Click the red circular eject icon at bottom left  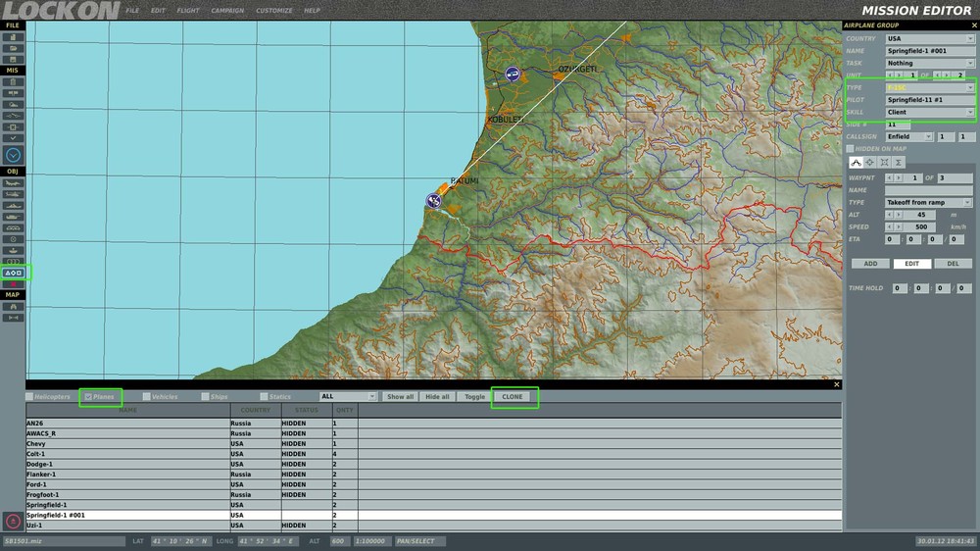point(14,522)
